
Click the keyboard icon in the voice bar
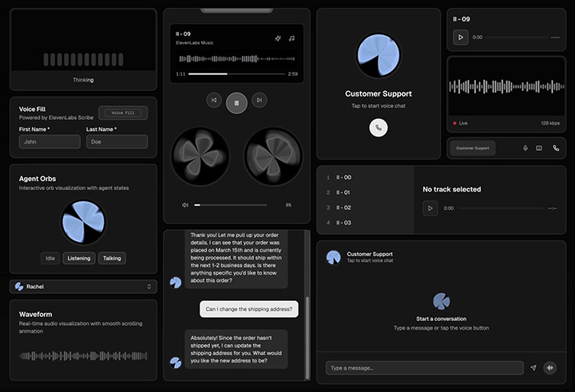pyautogui.click(x=539, y=148)
